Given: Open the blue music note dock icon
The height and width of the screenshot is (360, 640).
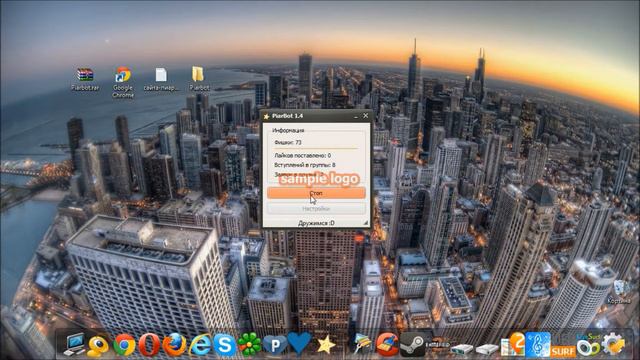Looking at the screenshot, I should click(x=538, y=344).
